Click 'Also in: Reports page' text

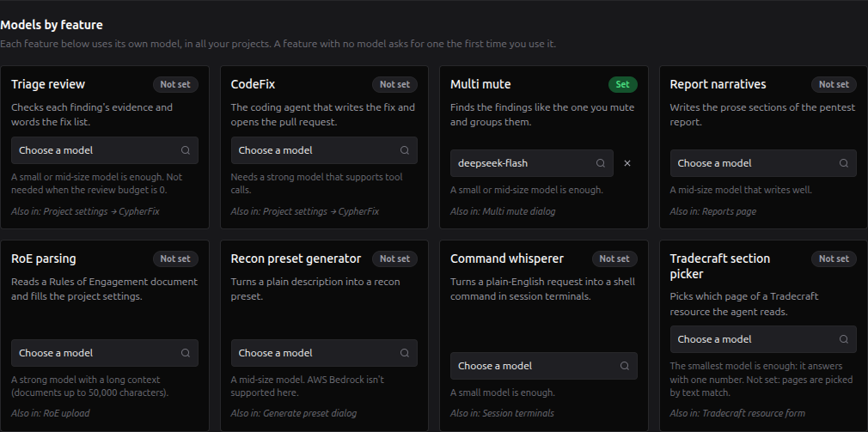713,211
